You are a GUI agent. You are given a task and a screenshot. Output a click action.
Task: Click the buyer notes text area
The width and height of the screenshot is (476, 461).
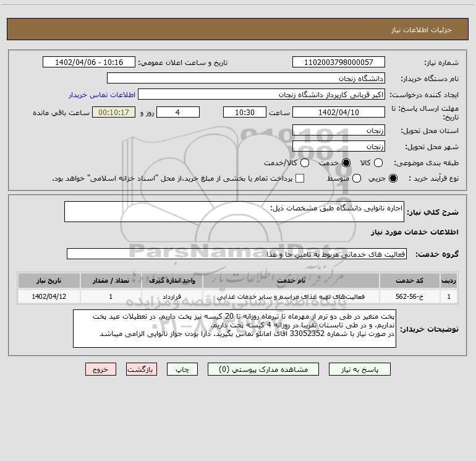234,329
